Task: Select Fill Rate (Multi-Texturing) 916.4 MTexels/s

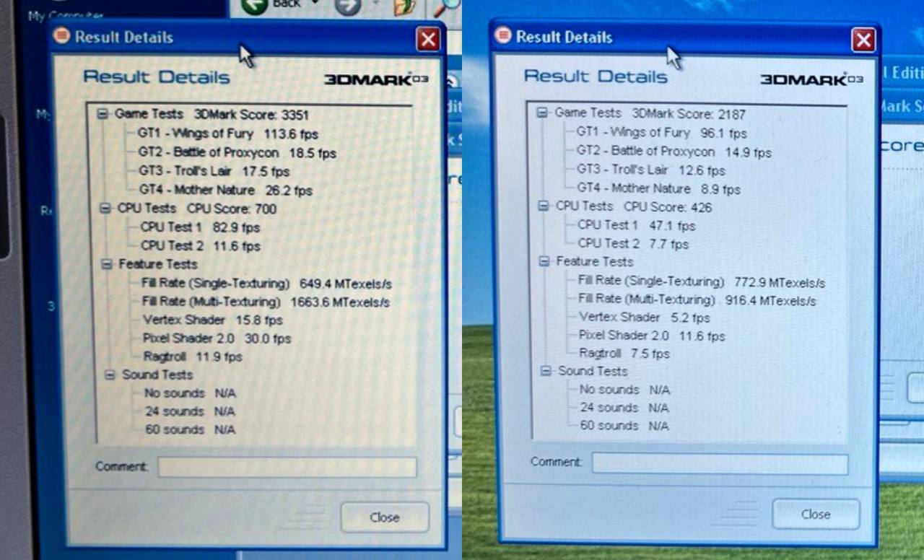Action: tap(698, 299)
